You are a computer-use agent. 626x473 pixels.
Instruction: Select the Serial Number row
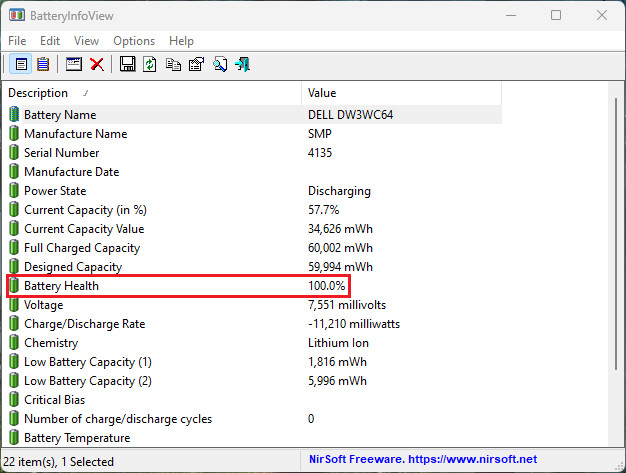click(x=254, y=152)
